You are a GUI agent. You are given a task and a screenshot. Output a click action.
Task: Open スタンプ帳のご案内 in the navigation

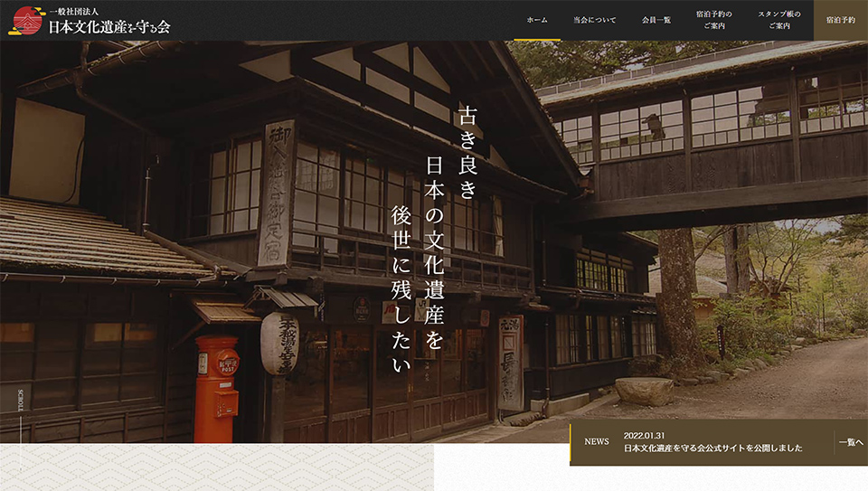[x=778, y=20]
